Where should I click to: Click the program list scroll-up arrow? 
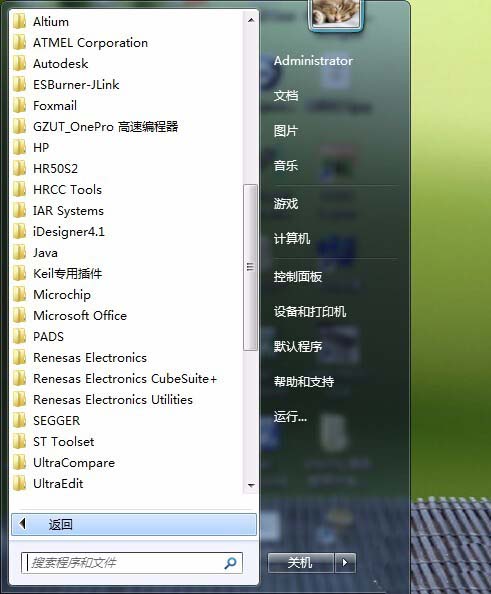coord(251,20)
